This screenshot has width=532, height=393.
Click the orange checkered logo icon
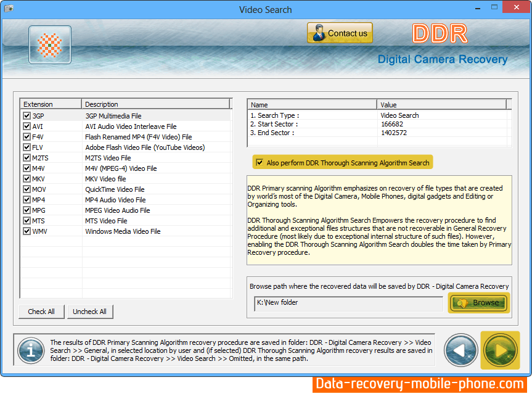tap(50, 45)
